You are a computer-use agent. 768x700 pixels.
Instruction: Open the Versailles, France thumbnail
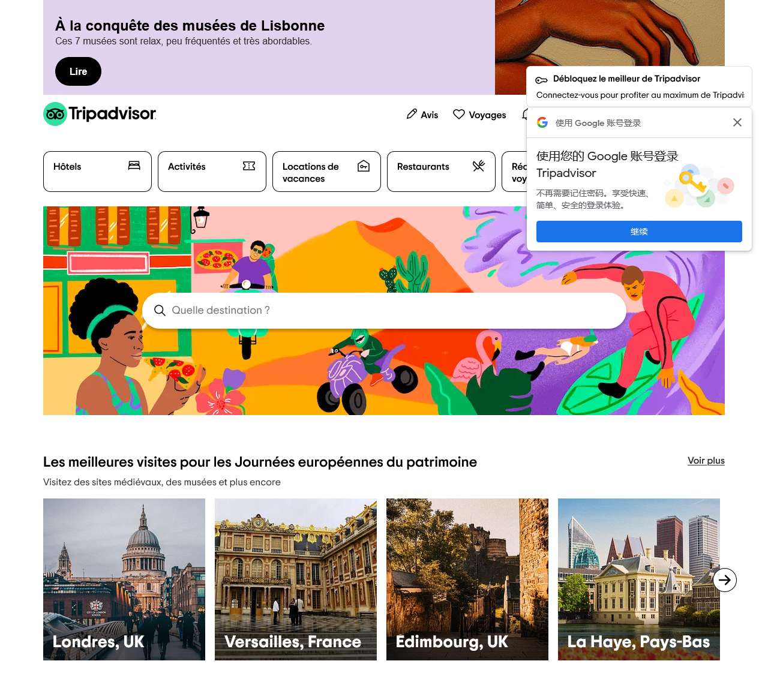click(x=296, y=579)
